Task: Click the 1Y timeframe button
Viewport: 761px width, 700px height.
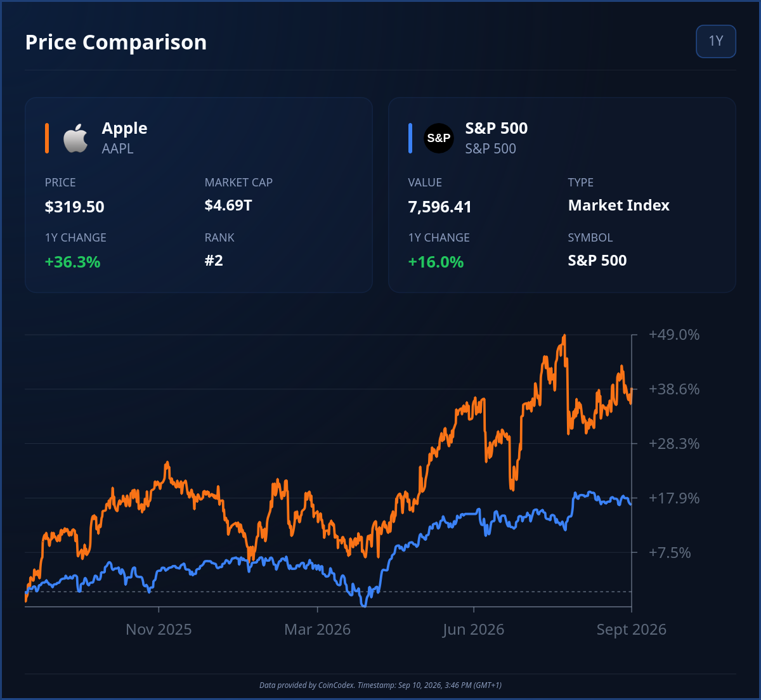Action: pos(716,41)
